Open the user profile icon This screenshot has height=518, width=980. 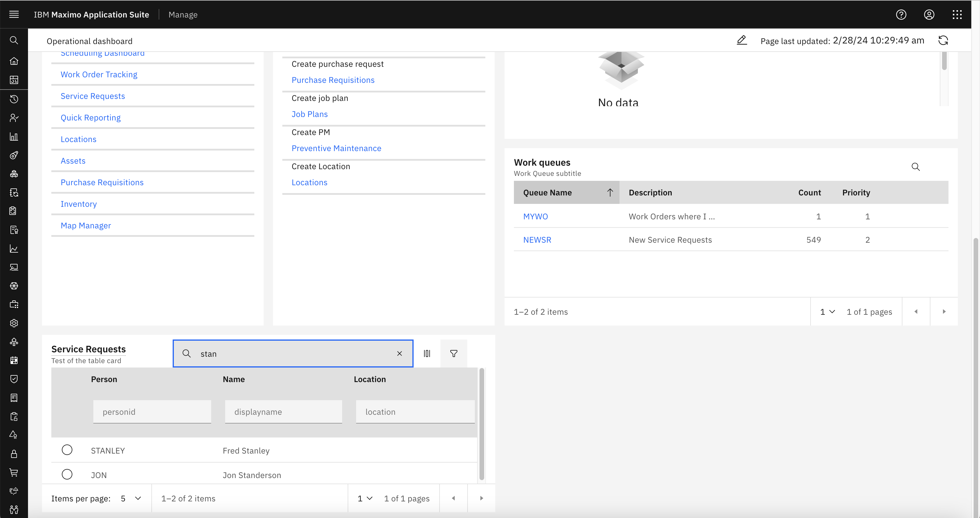(x=929, y=15)
